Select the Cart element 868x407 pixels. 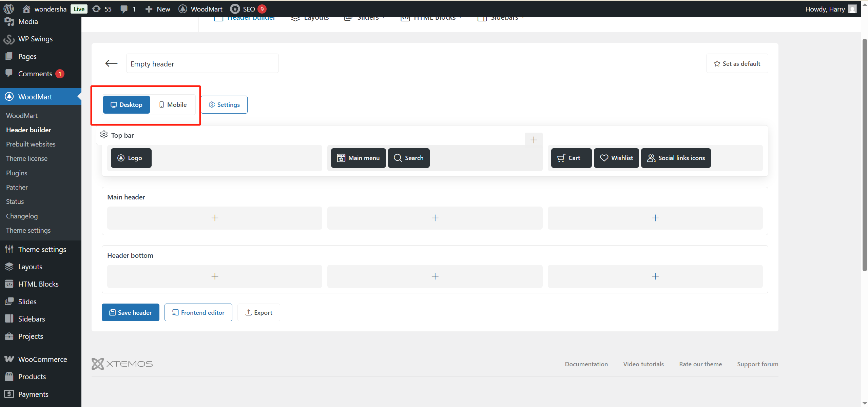(571, 158)
